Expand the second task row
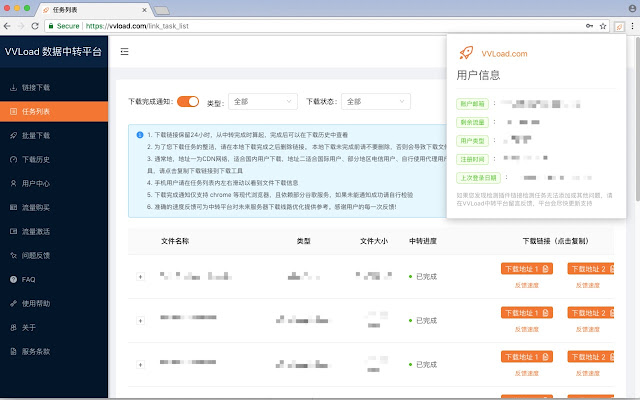Screen dimensions: 640x400 coord(140,321)
